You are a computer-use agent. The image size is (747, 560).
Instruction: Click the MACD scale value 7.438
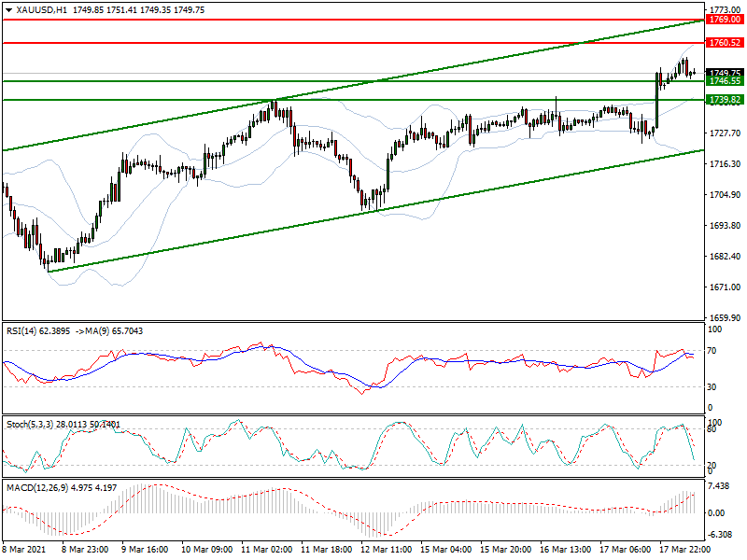(719, 486)
